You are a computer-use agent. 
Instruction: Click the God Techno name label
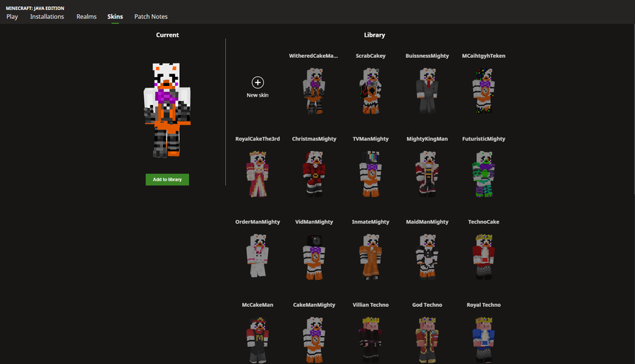coord(428,305)
